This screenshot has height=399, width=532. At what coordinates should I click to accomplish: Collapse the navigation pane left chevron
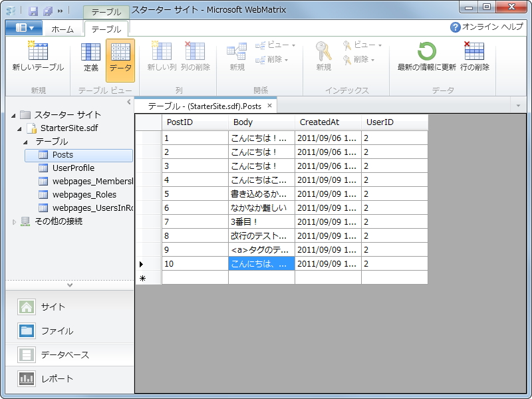(x=128, y=102)
